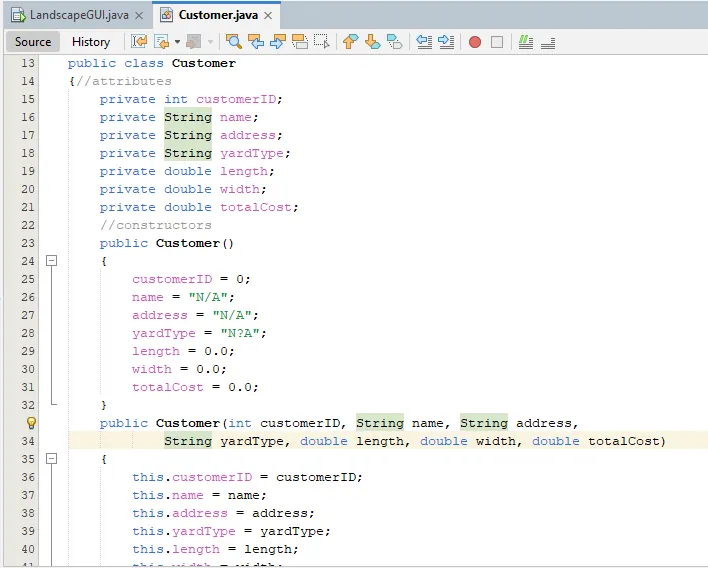Image resolution: width=708 pixels, height=568 pixels.
Task: Click 'length' field declaration on line 19
Action: [243, 172]
